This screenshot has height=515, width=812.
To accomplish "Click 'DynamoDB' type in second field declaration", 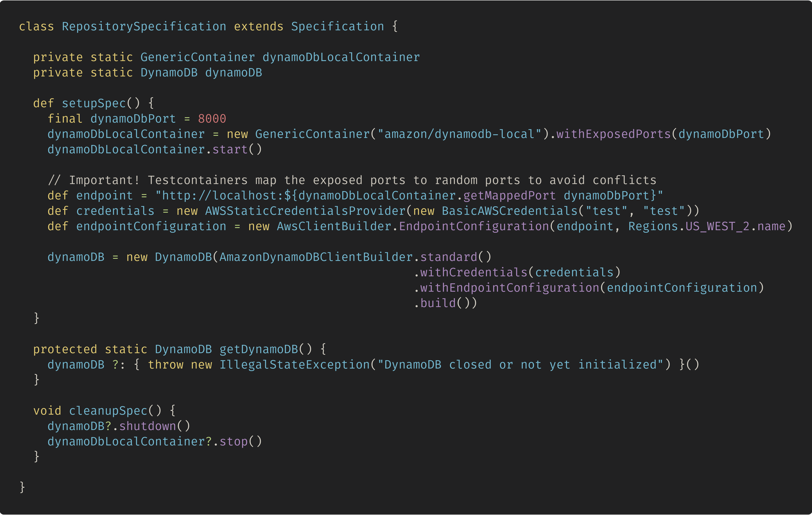I will (169, 73).
